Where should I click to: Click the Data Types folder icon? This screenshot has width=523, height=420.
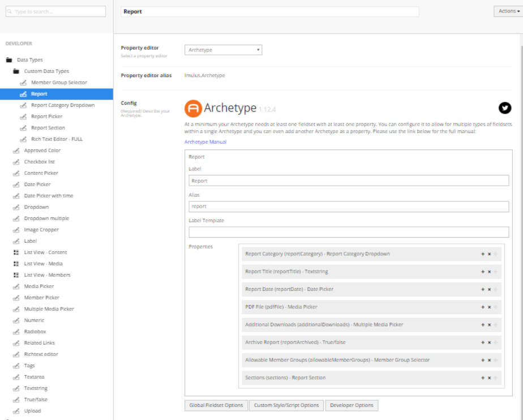[9, 60]
